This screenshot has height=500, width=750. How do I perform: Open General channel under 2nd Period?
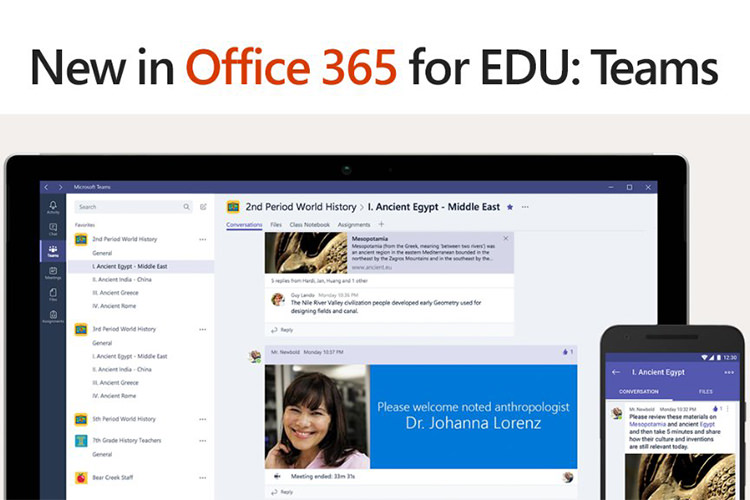coord(102,253)
